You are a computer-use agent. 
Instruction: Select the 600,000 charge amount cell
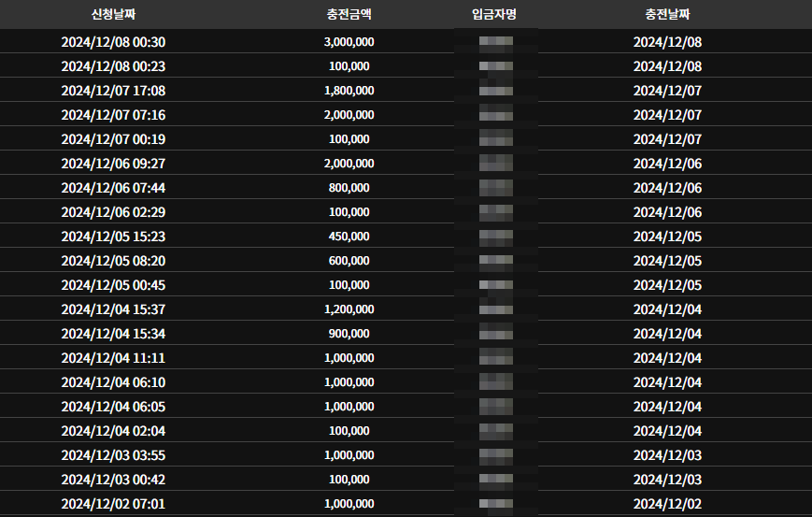pyautogui.click(x=349, y=261)
